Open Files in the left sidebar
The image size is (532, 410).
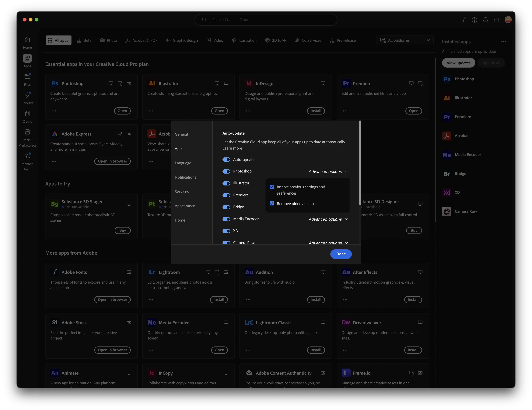pos(27,79)
